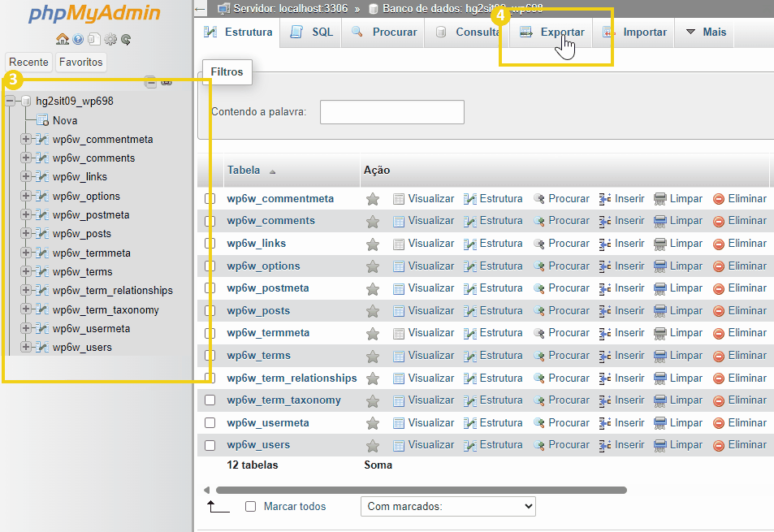774x532 pixels.
Task: Click the left scroll arrow below table
Action: 207,490
